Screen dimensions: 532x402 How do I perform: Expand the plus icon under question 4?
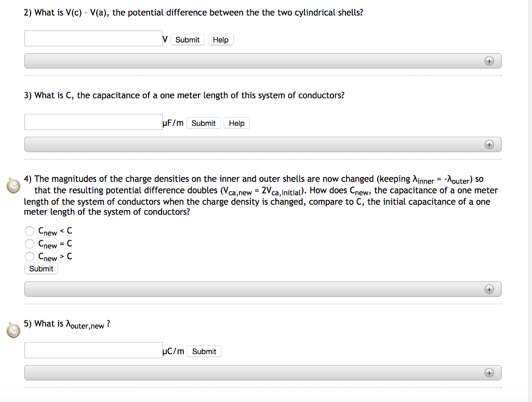point(488,289)
